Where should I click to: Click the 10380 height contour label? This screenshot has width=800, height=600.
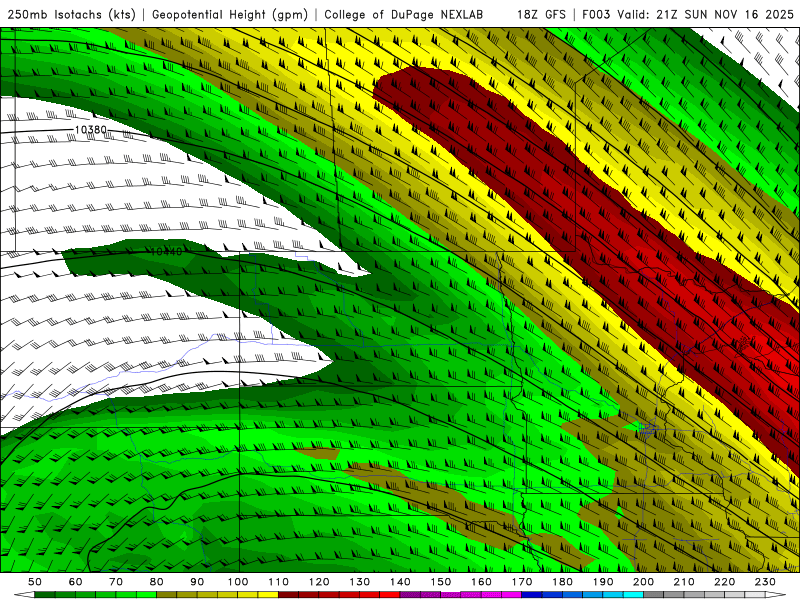(90, 130)
